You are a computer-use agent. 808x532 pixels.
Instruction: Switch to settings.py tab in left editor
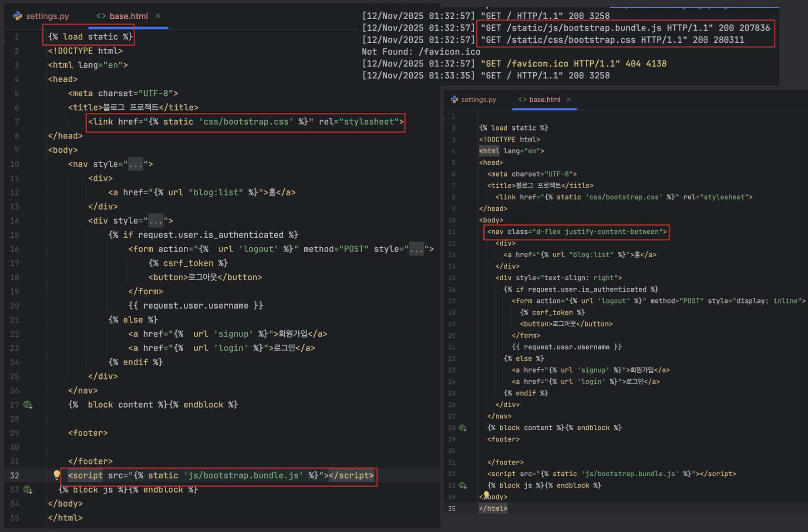tap(41, 16)
